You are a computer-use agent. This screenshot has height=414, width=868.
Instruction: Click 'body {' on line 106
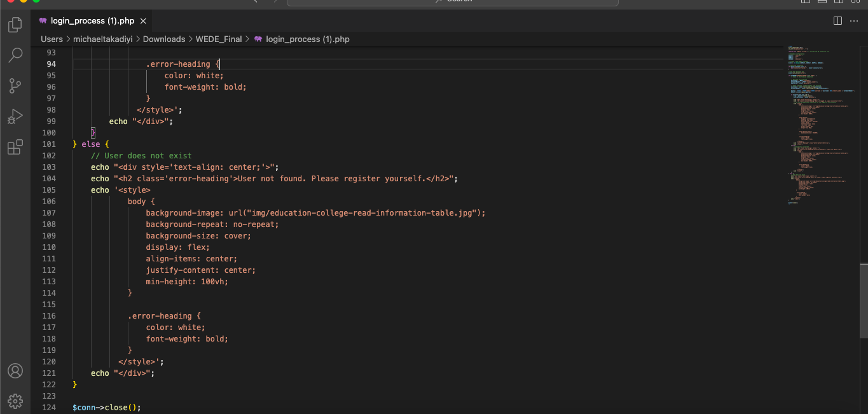pos(141,202)
